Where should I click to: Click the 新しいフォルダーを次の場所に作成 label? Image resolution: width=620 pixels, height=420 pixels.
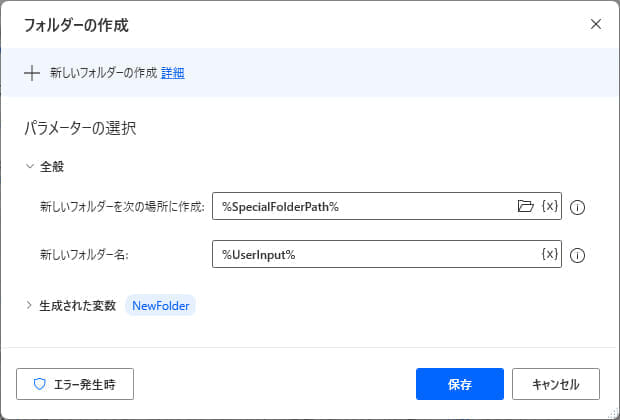pyautogui.click(x=122, y=206)
